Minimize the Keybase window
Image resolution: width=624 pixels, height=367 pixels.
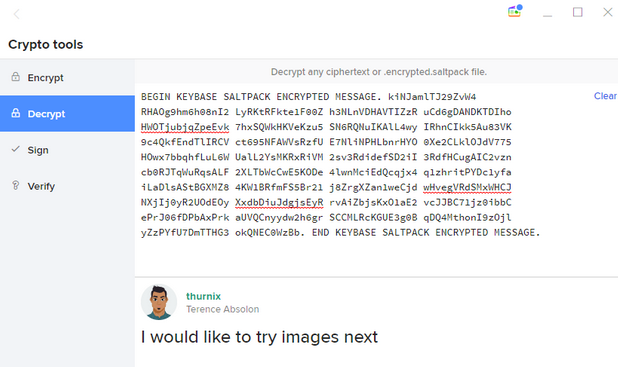548,15
